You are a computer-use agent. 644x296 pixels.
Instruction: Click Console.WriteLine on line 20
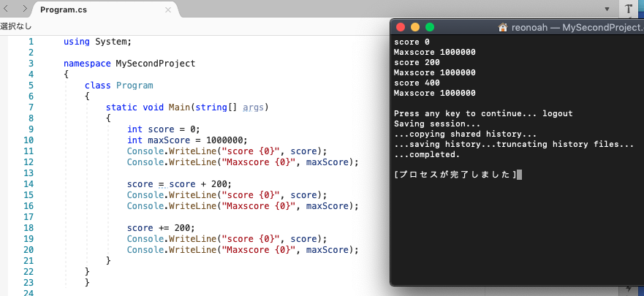[x=172, y=250]
